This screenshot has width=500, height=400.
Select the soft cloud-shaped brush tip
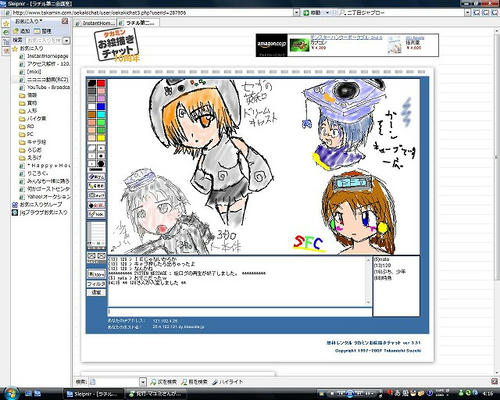[92, 148]
